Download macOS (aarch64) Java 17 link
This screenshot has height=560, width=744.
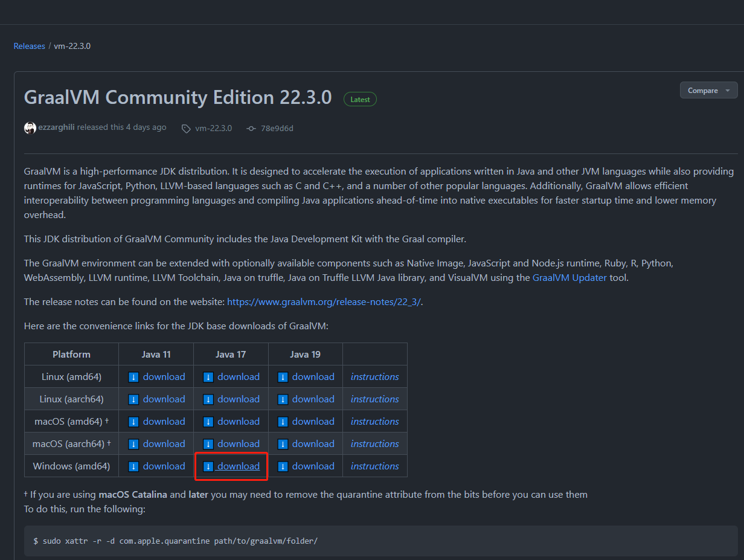click(239, 444)
